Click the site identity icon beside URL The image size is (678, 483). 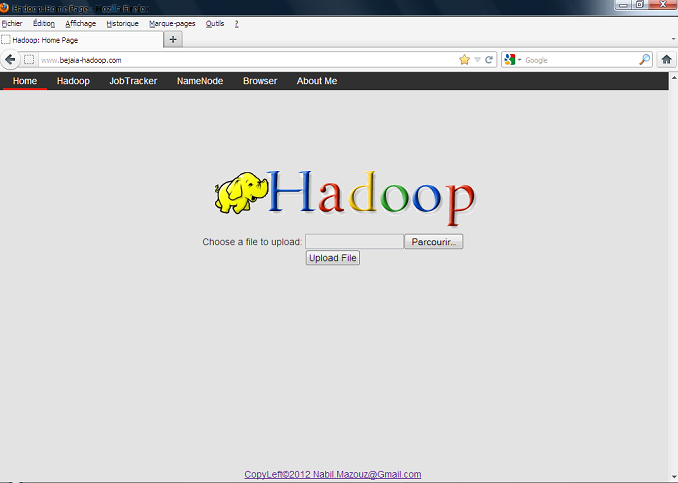[29, 60]
